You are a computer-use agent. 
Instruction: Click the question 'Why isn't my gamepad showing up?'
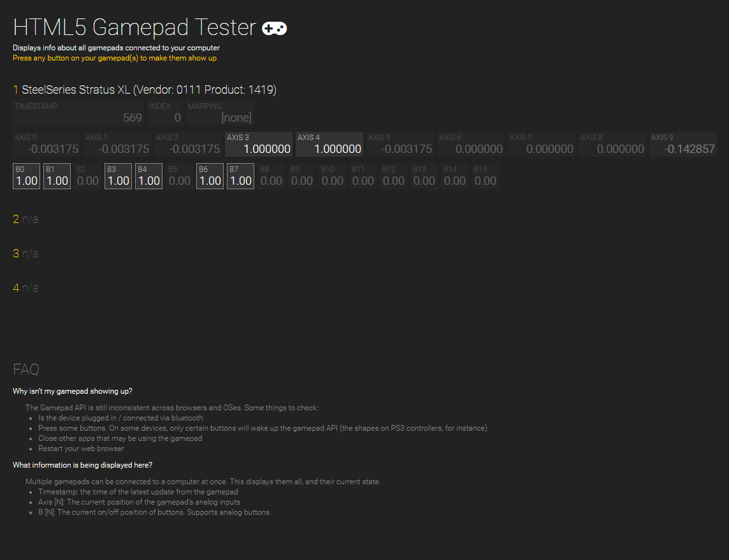tap(73, 391)
